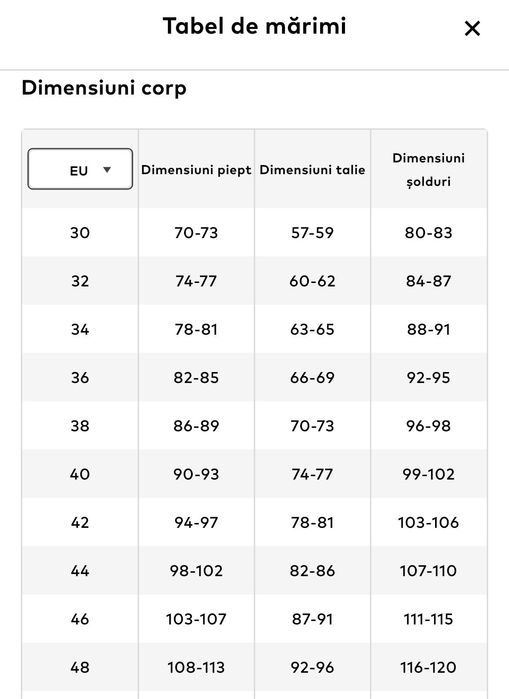Click the size 40 cell
This screenshot has width=509, height=699.
[x=80, y=474]
